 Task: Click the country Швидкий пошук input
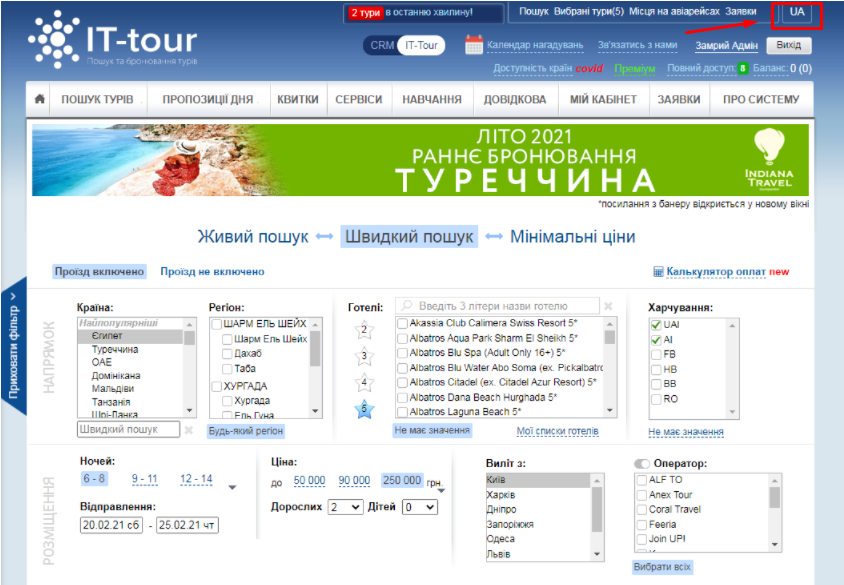pyautogui.click(x=128, y=429)
